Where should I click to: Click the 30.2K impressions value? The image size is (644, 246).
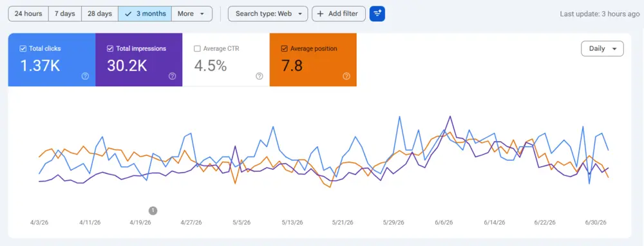click(127, 65)
